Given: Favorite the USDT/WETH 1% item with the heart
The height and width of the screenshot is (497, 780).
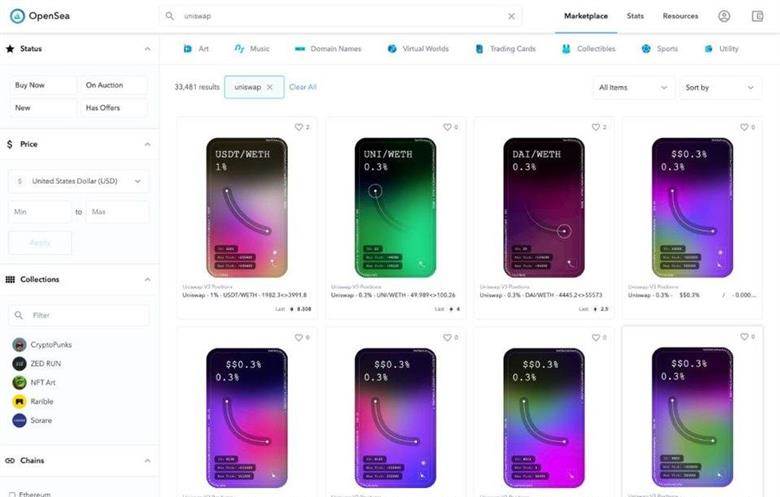Looking at the screenshot, I should coord(298,127).
